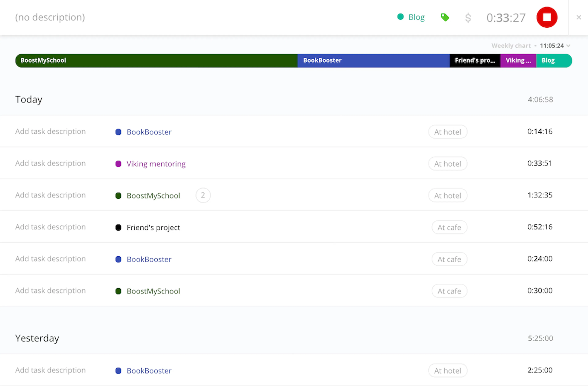Stop the running timer with red button
The height and width of the screenshot is (386, 588).
[x=547, y=17]
